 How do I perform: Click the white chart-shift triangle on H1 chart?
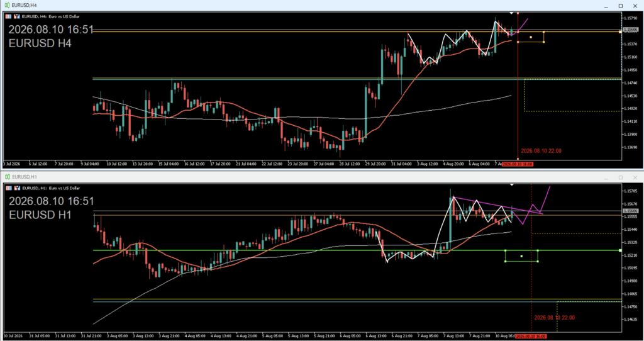(511, 185)
